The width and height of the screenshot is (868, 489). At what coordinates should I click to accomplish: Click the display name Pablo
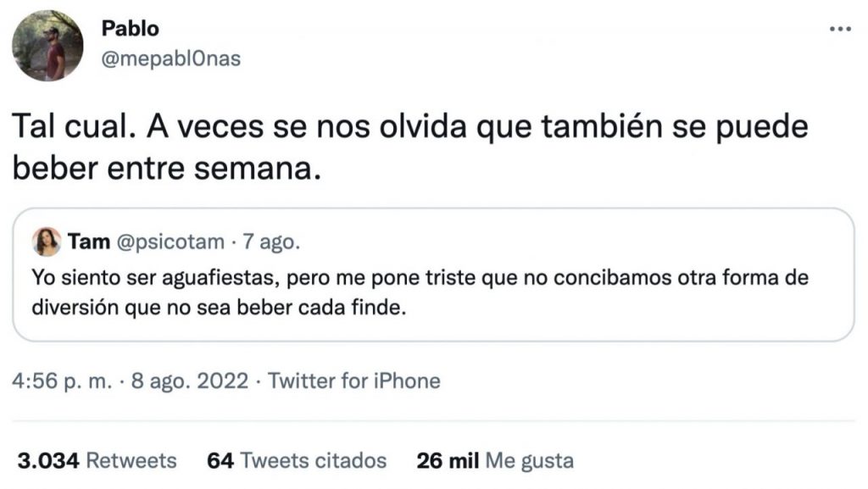130,28
